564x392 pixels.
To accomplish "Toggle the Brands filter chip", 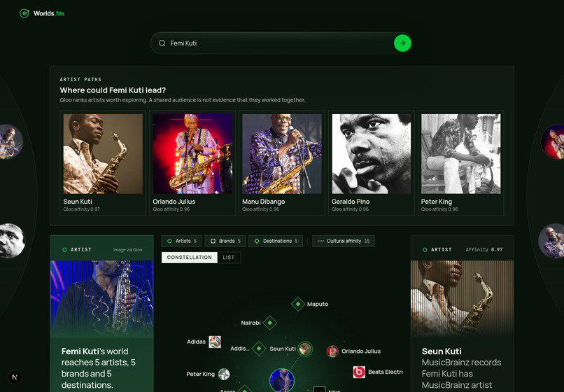I will tap(225, 241).
